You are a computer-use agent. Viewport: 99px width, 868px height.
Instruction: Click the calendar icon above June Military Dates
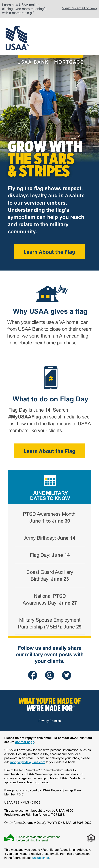[50, 480]
